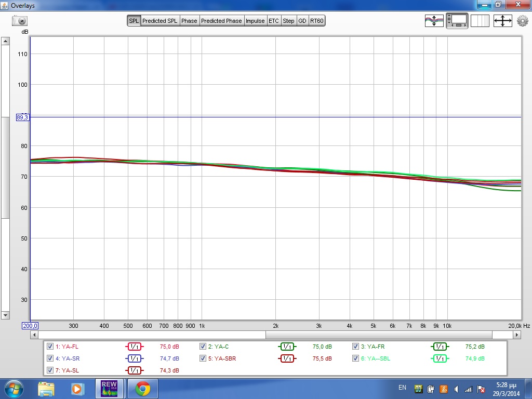Click the green meter tray icon
The width and height of the screenshot is (532, 399).
tap(419, 389)
